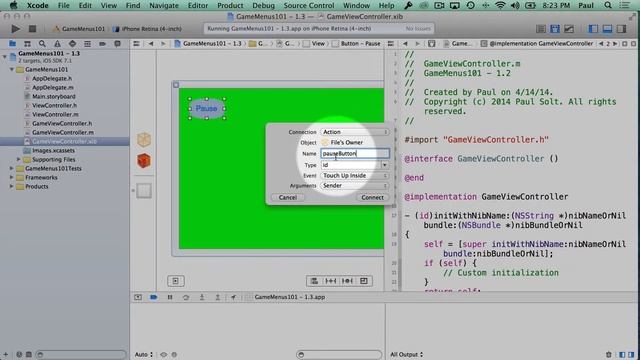
Task: Select Images.xcassets in navigator
Action: click(x=53, y=150)
